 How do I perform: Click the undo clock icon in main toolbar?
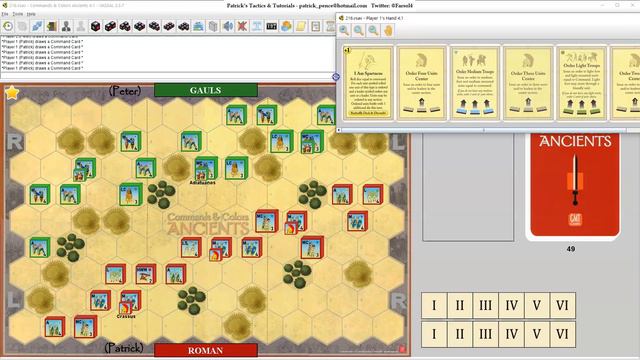pos(8,26)
